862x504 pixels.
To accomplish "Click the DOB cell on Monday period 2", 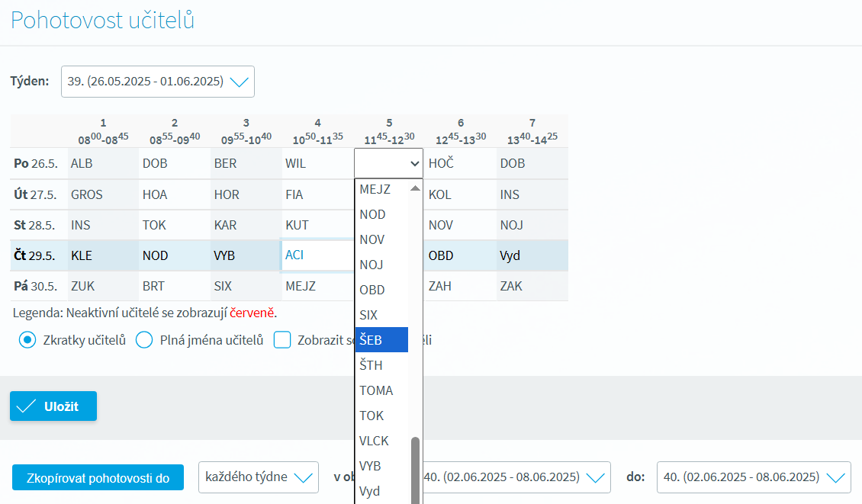I will click(x=174, y=163).
